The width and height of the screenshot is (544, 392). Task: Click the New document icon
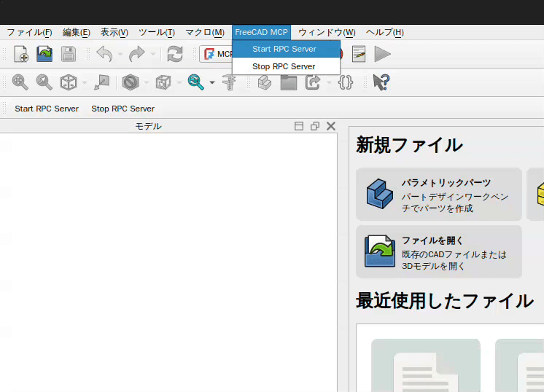(21, 54)
